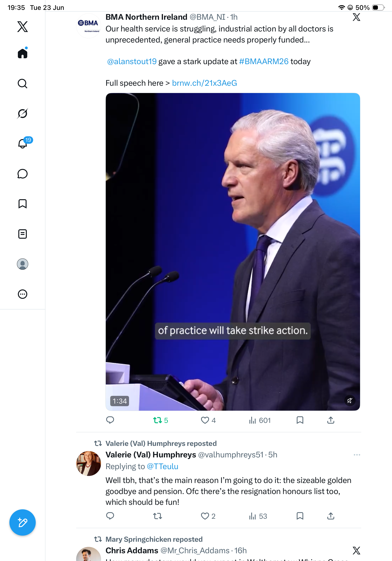The width and height of the screenshot is (392, 561).
Task: Open Messages chat bubble in sidebar
Action: 23,174
